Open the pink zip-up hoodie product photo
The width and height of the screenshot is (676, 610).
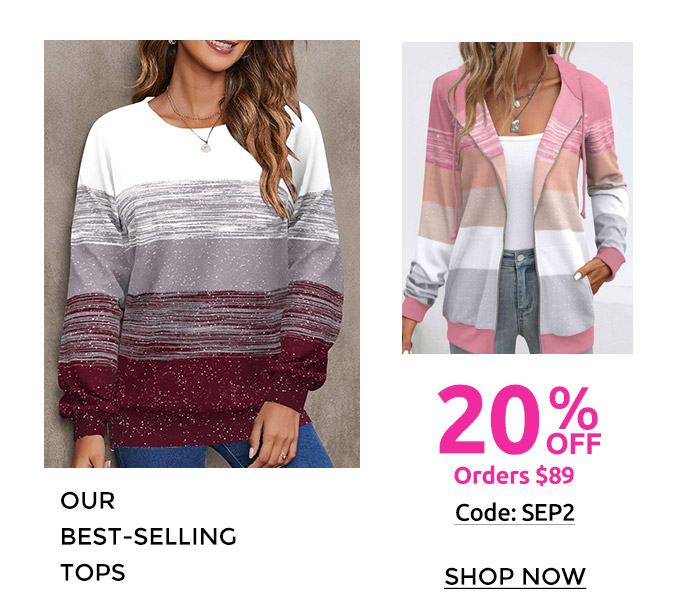[x=517, y=198]
